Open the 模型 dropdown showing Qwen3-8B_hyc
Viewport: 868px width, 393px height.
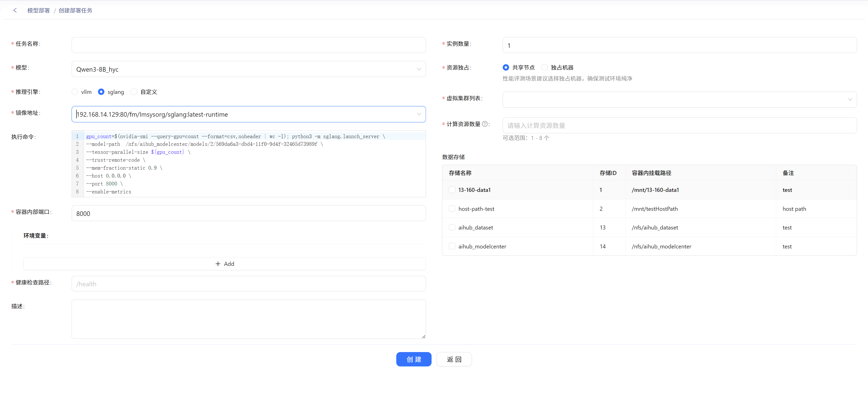click(x=249, y=69)
